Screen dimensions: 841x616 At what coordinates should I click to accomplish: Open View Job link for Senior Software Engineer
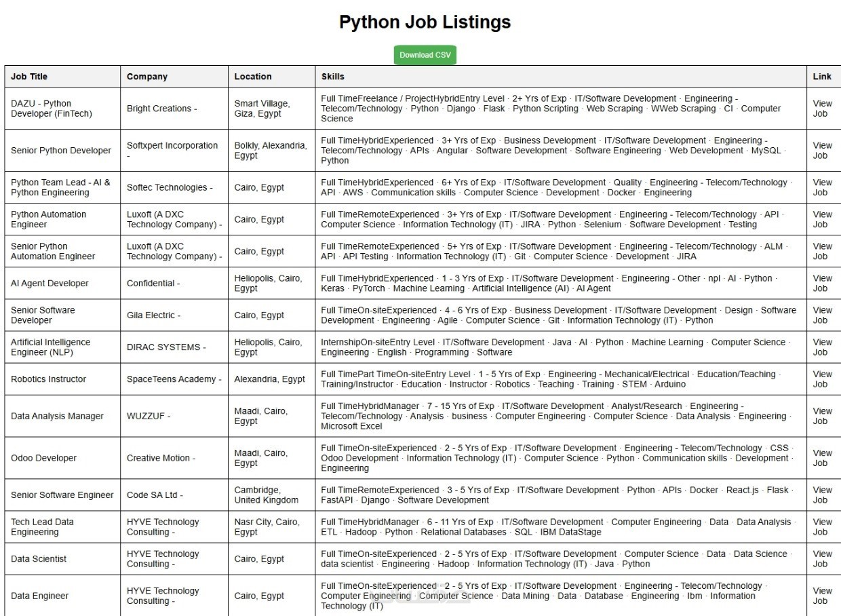pyautogui.click(x=822, y=495)
